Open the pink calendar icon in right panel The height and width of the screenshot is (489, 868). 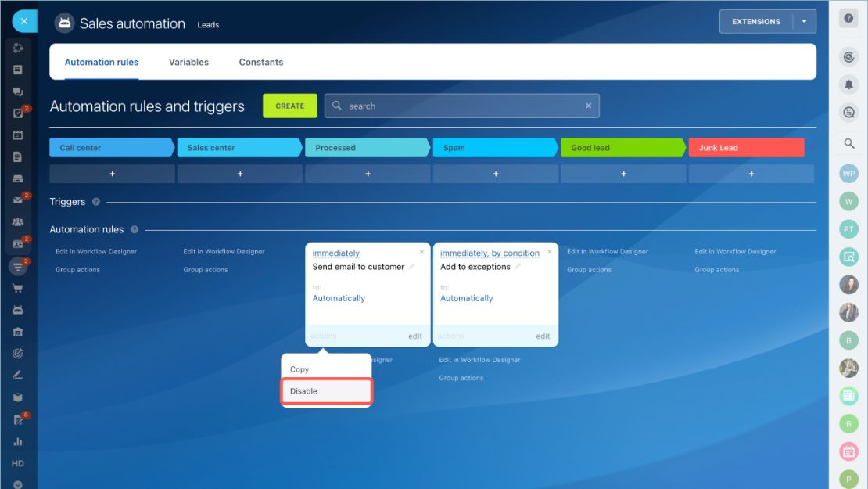coord(848,451)
